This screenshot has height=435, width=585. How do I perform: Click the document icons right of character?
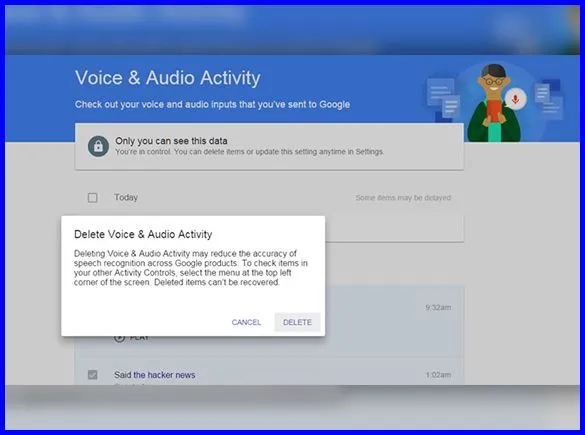coord(548,98)
